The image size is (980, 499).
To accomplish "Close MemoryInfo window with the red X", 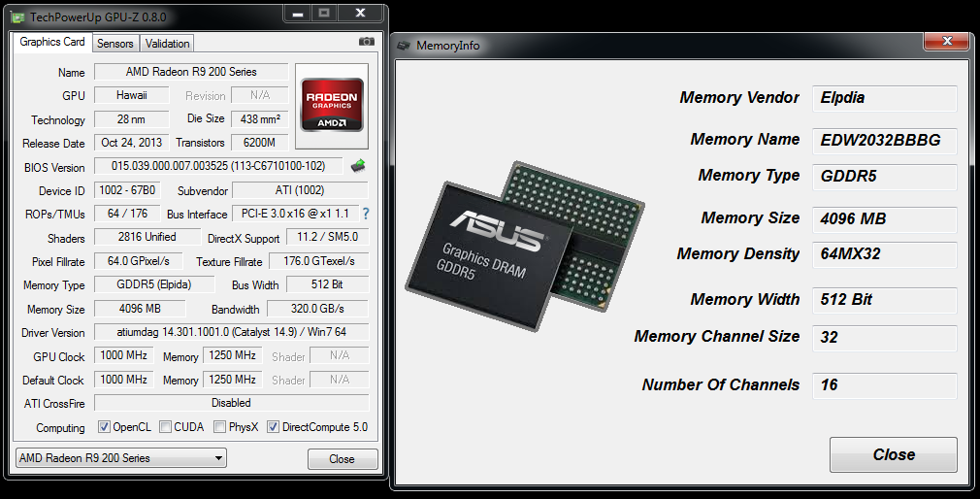I will [x=947, y=42].
